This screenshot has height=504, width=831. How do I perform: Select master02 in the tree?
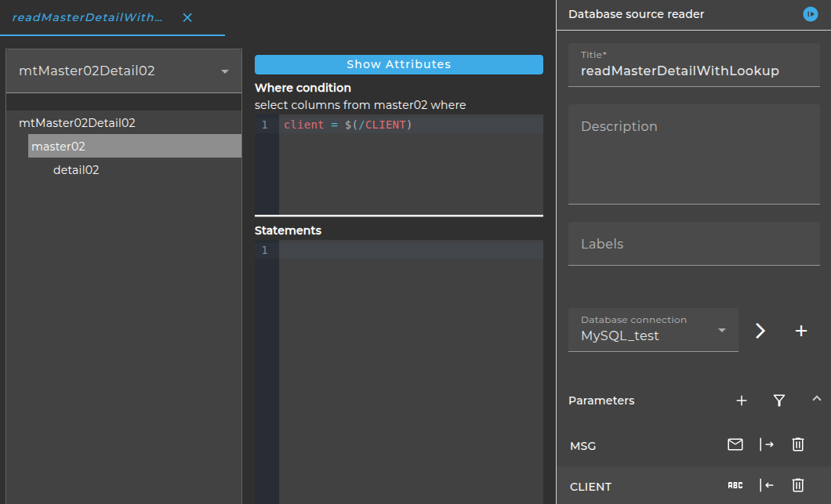tap(135, 147)
